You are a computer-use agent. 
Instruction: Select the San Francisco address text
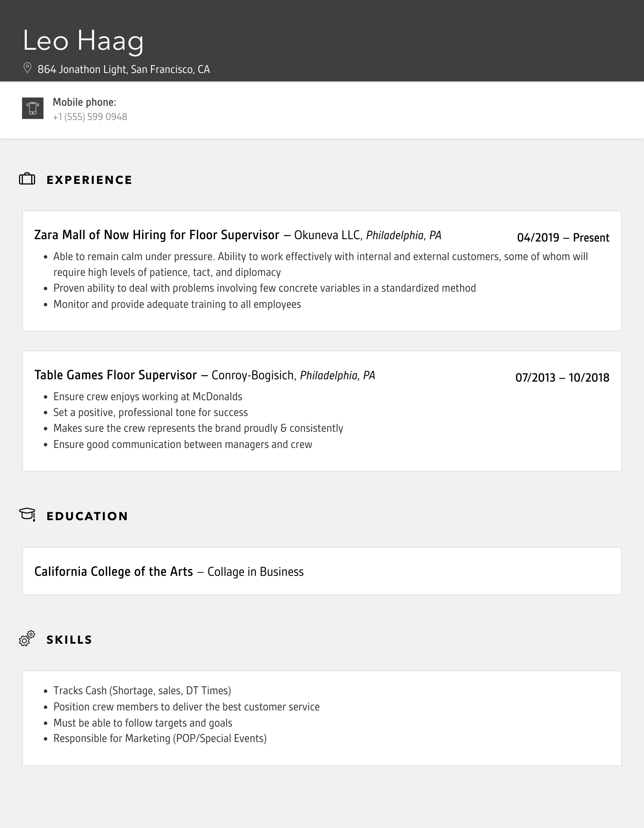point(124,69)
